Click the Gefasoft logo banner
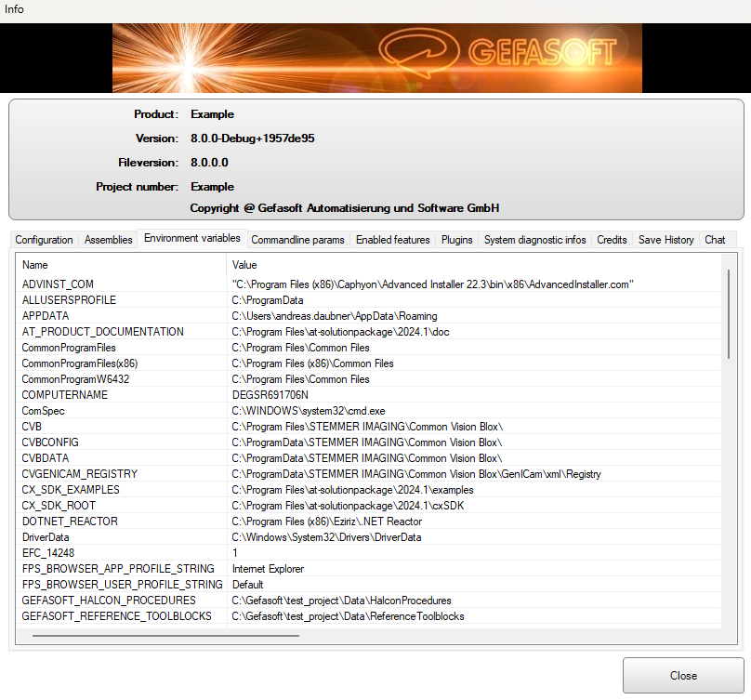751x700 pixels. [377, 58]
